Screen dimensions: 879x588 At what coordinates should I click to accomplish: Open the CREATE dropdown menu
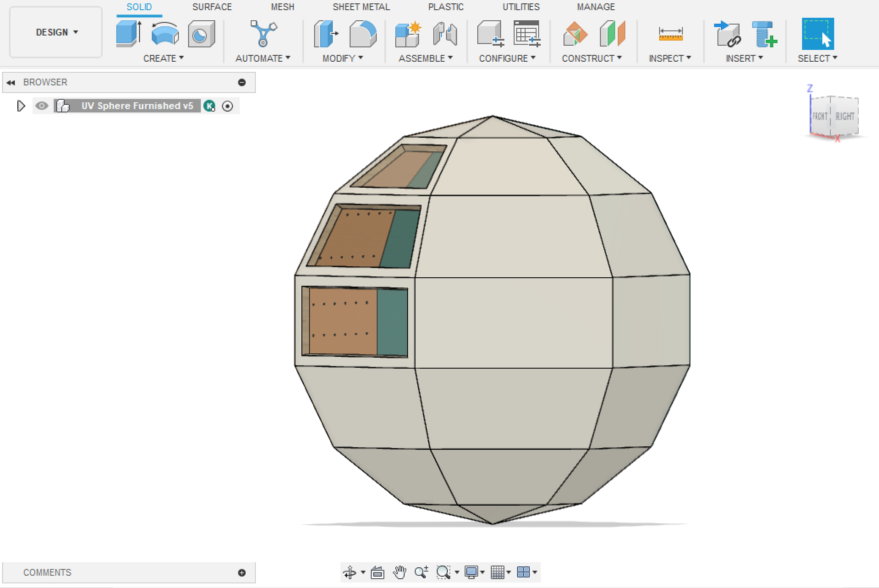[x=163, y=58]
